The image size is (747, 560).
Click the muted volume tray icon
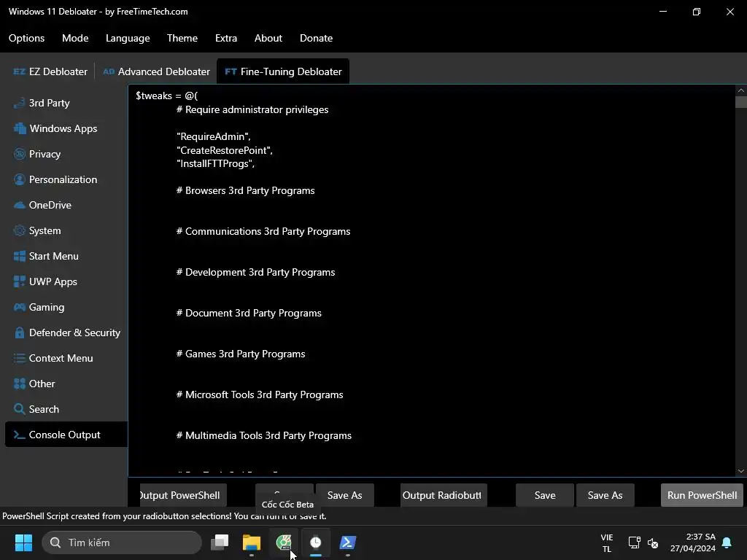pyautogui.click(x=653, y=542)
